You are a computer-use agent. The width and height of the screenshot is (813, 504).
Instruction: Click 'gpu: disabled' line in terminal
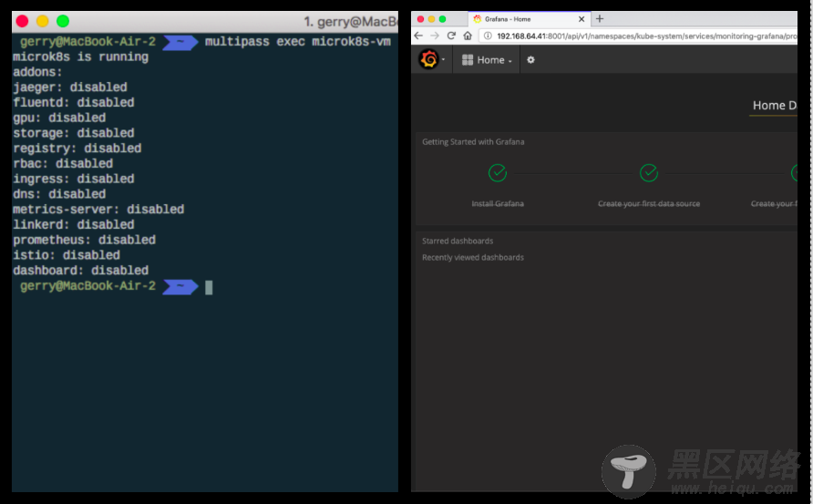pyautogui.click(x=59, y=118)
